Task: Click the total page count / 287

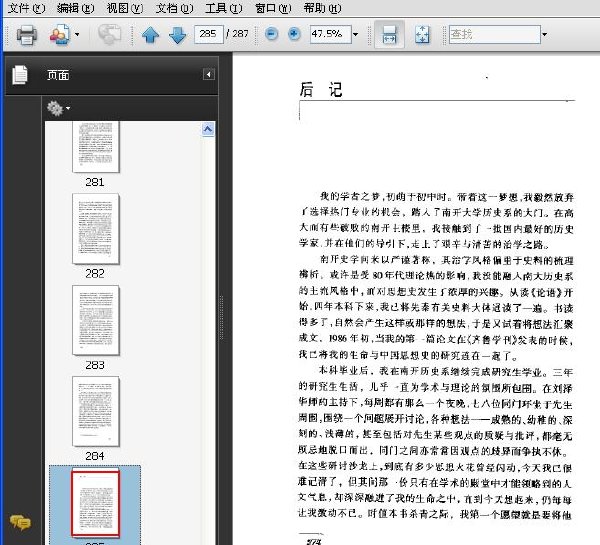Action: pos(237,34)
